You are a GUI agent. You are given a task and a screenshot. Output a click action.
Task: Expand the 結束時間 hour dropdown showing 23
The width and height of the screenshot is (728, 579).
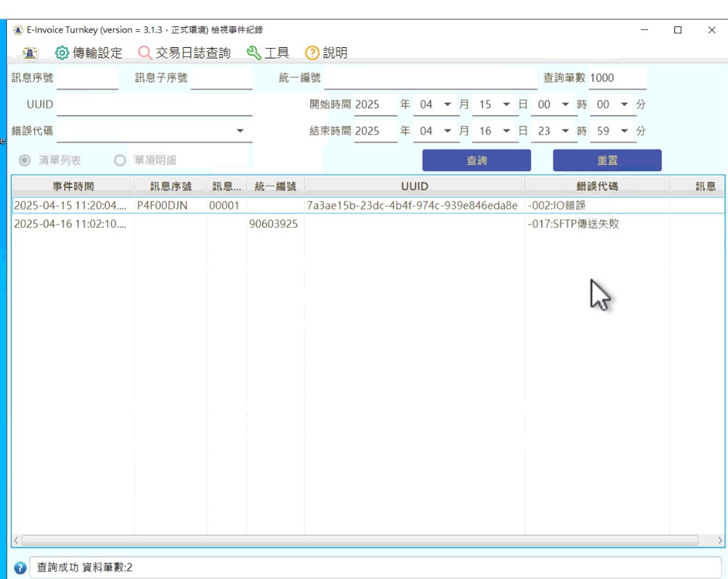pyautogui.click(x=565, y=131)
